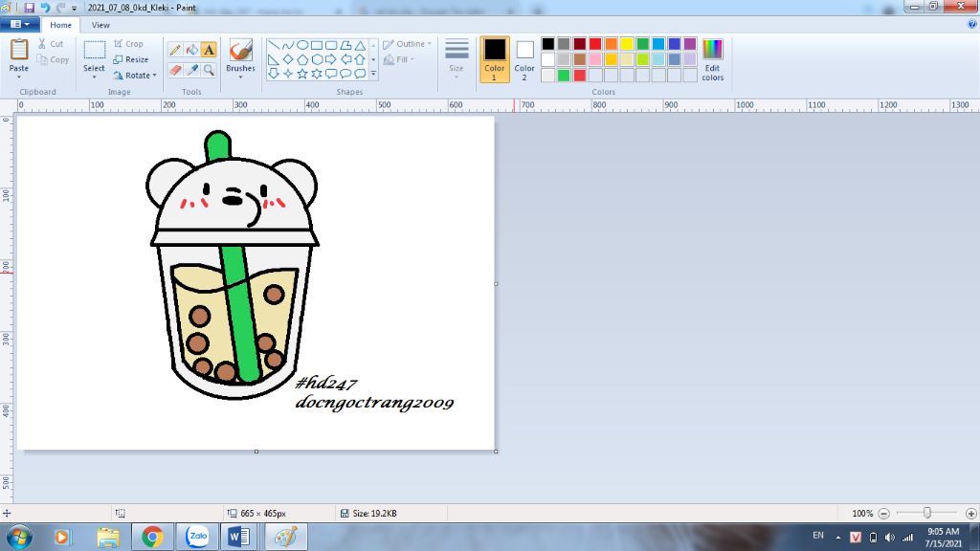Set Color 1 as active color
This screenshot has width=980, height=551.
click(x=494, y=58)
